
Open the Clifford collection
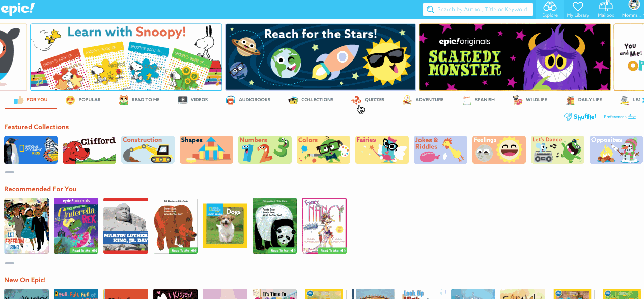89,149
